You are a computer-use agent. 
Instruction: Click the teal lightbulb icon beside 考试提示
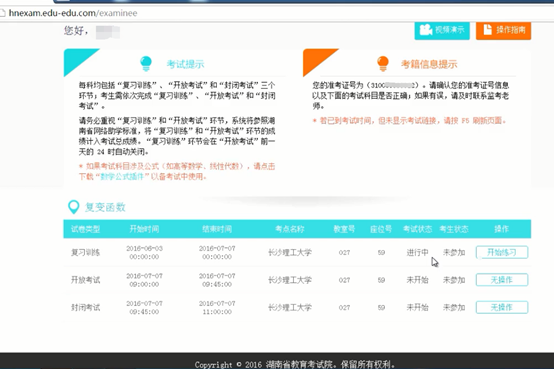[146, 64]
